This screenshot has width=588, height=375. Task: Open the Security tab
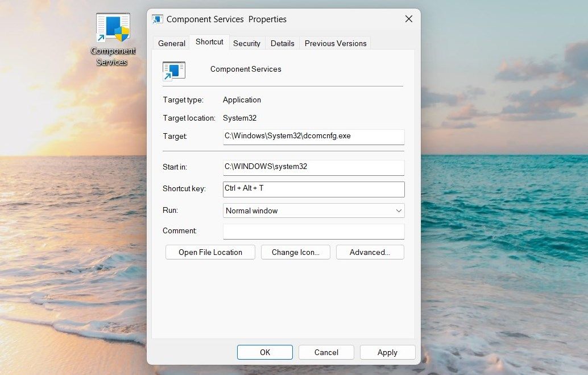[x=246, y=44]
